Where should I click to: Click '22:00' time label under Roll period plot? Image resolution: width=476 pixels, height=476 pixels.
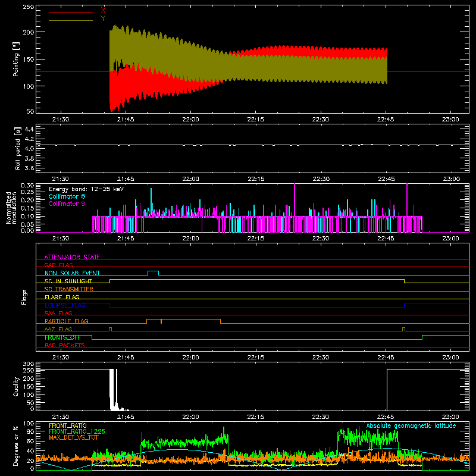click(x=190, y=179)
